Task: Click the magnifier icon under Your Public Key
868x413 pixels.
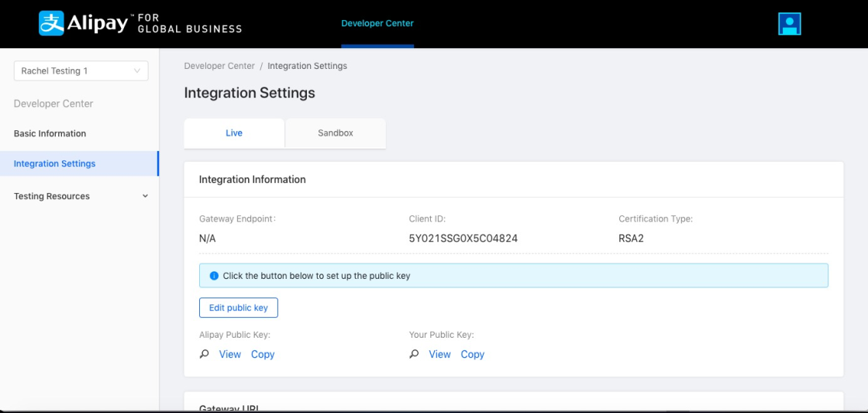Action: pyautogui.click(x=415, y=354)
